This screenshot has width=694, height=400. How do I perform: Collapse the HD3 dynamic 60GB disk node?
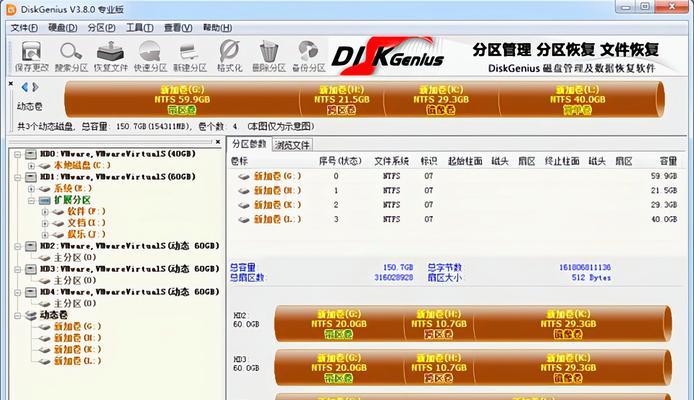(x=18, y=269)
